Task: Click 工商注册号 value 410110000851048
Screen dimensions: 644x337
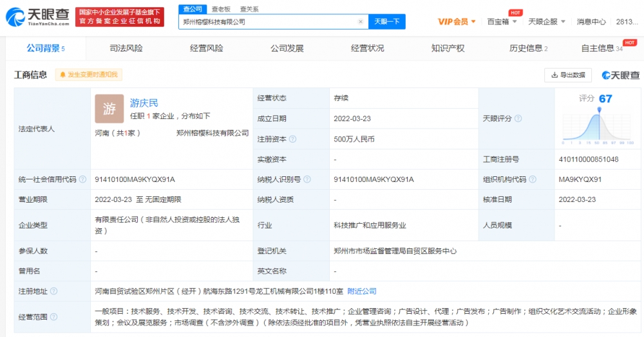Action: 589,159
